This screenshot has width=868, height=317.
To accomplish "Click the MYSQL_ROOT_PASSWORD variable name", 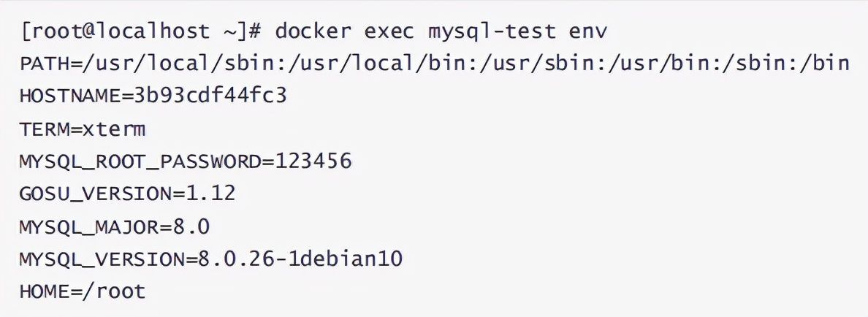I will pyautogui.click(x=140, y=162).
